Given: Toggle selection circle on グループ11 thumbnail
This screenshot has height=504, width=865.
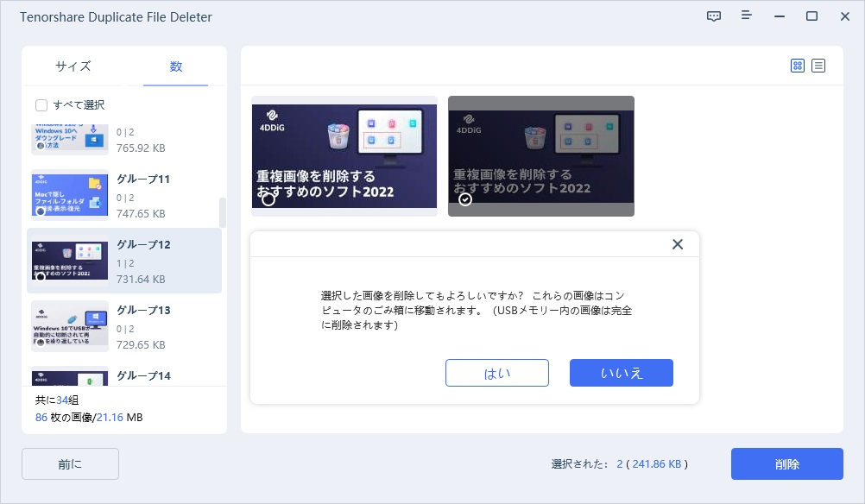Looking at the screenshot, I should (40, 211).
